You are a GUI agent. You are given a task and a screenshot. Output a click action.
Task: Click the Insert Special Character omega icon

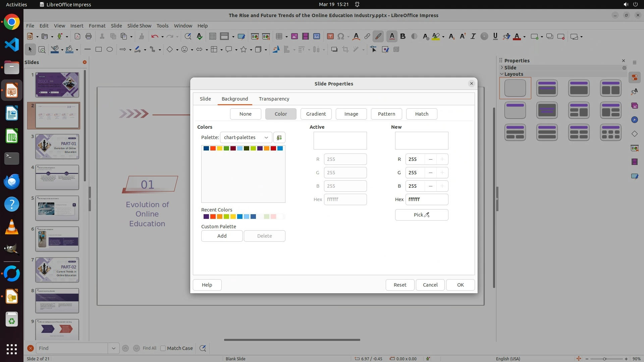click(x=341, y=37)
